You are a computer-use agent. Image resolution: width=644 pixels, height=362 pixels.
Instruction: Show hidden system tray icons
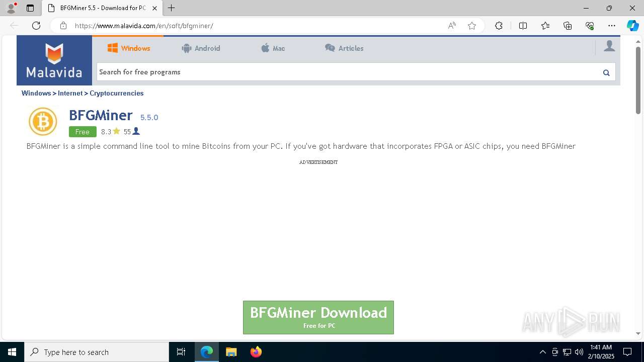(542, 352)
